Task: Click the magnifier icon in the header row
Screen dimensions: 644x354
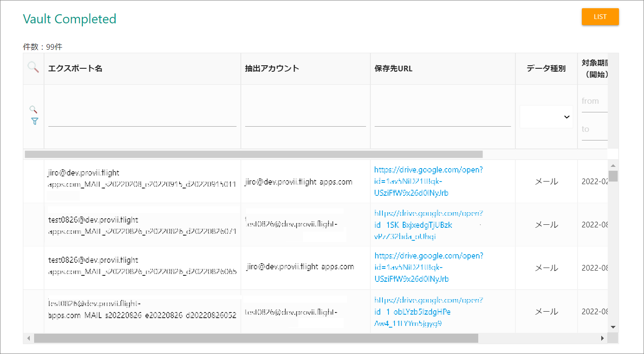Action: 33,67
